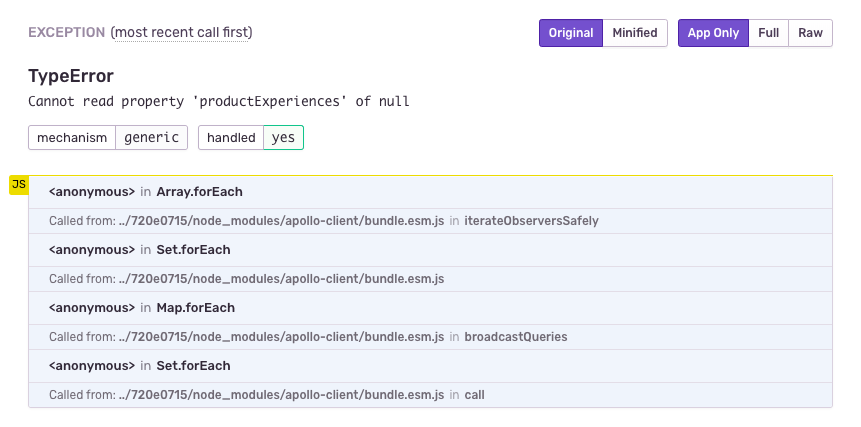861x427 pixels.
Task: Show Raw stack trace
Action: (x=810, y=33)
